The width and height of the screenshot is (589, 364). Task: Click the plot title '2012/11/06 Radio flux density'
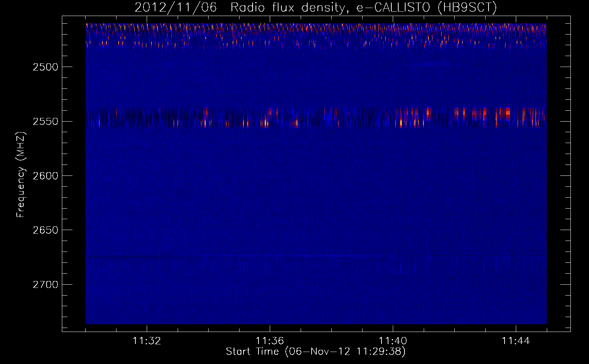(240, 7)
